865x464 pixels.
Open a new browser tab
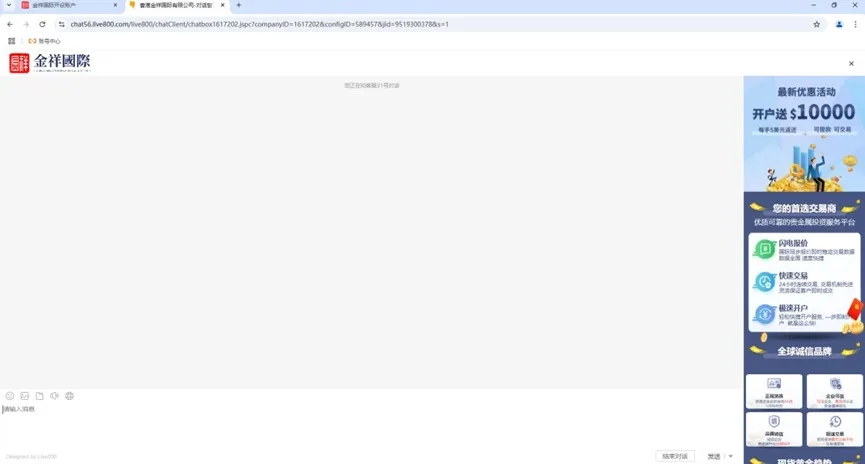(239, 5)
